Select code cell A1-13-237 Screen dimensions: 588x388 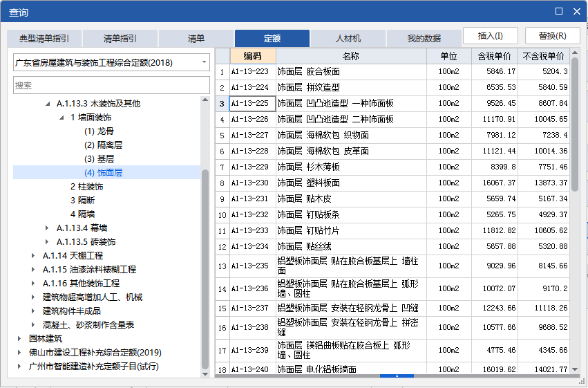click(x=253, y=308)
